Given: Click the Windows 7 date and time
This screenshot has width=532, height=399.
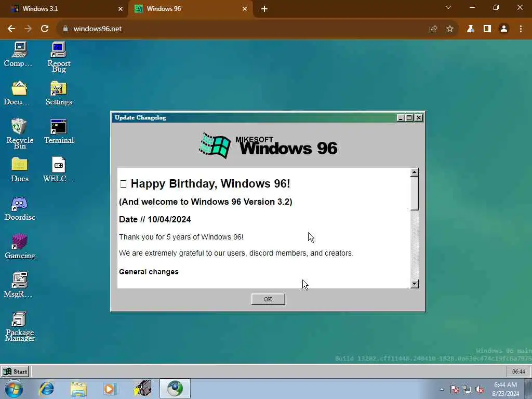Looking at the screenshot, I should point(506,389).
